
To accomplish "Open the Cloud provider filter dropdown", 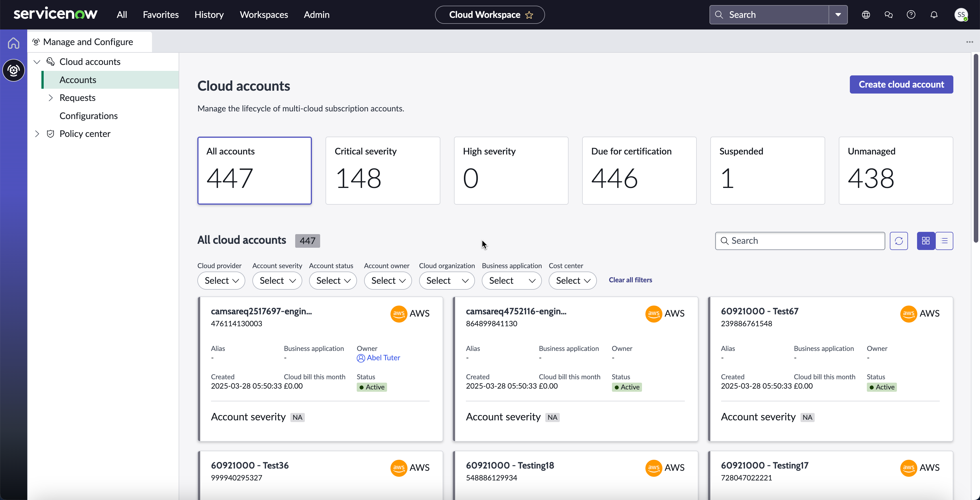I will point(221,281).
